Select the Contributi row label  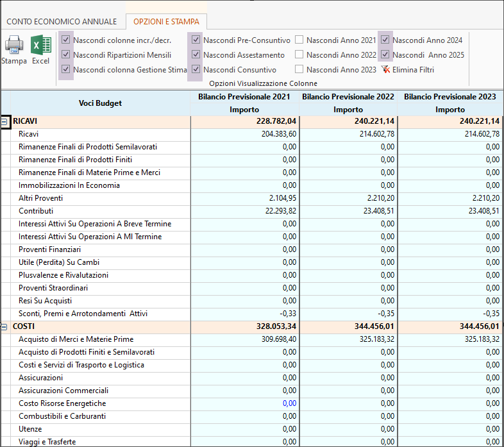(36, 211)
